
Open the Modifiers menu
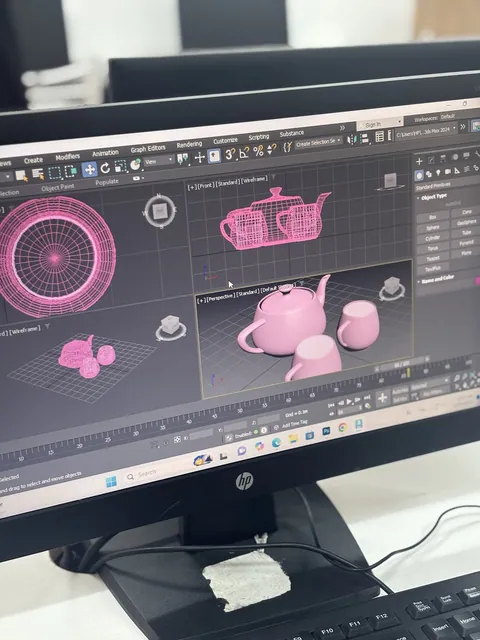(x=68, y=157)
